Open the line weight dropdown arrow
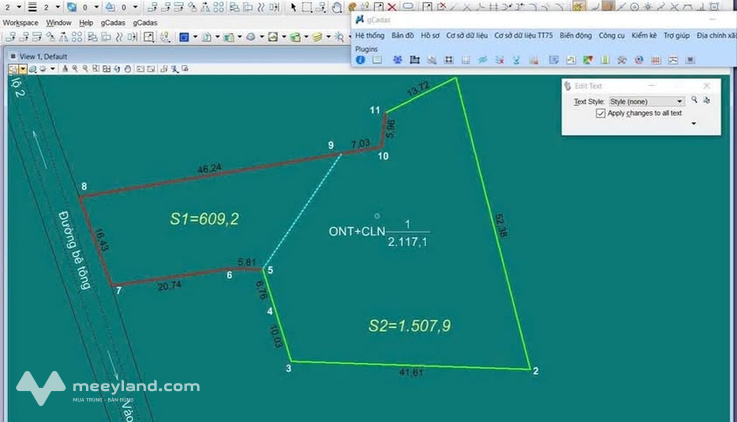 [x=57, y=7]
